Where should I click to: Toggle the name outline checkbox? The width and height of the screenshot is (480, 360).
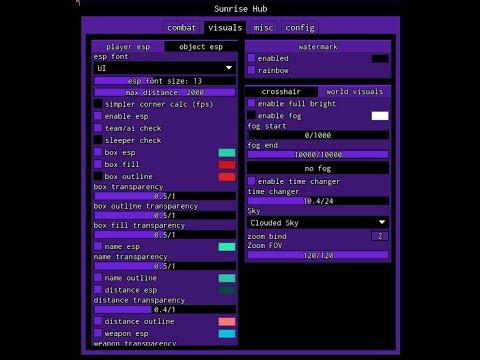click(x=98, y=278)
